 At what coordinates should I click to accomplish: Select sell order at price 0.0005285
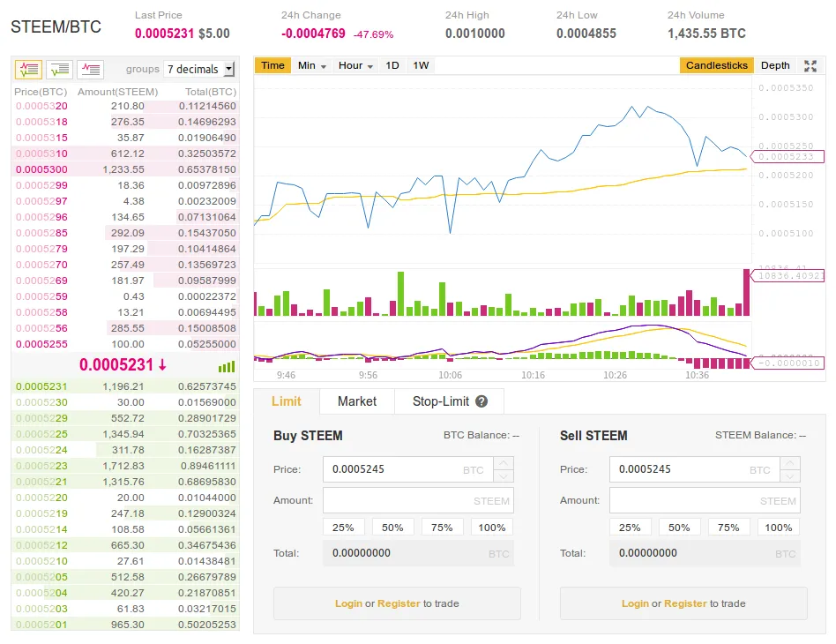pyautogui.click(x=125, y=233)
